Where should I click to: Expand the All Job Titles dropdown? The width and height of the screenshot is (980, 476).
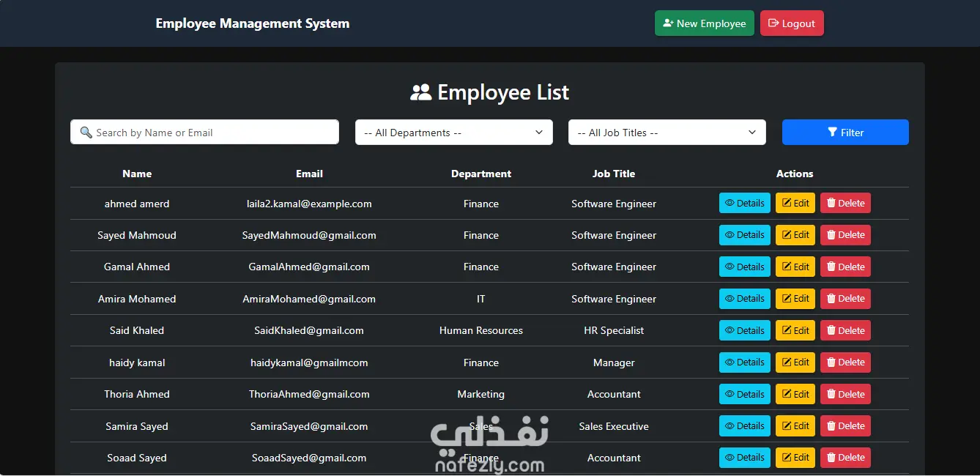coord(667,133)
